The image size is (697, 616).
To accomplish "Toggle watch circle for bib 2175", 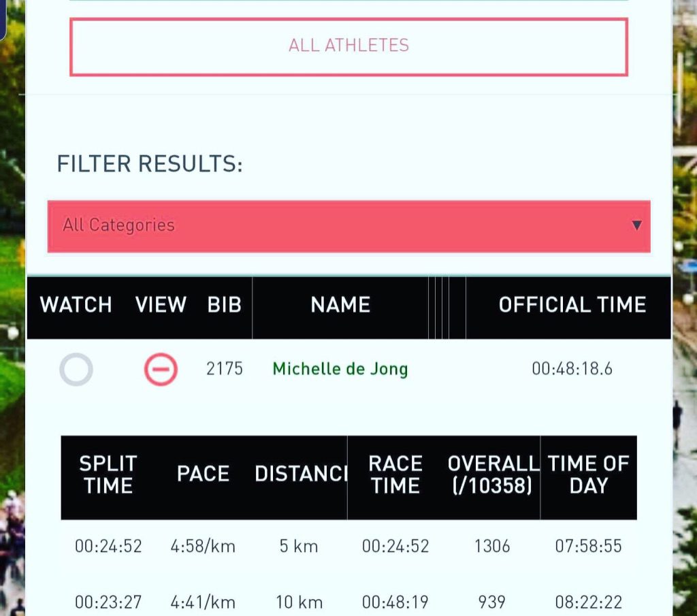I will coord(76,370).
